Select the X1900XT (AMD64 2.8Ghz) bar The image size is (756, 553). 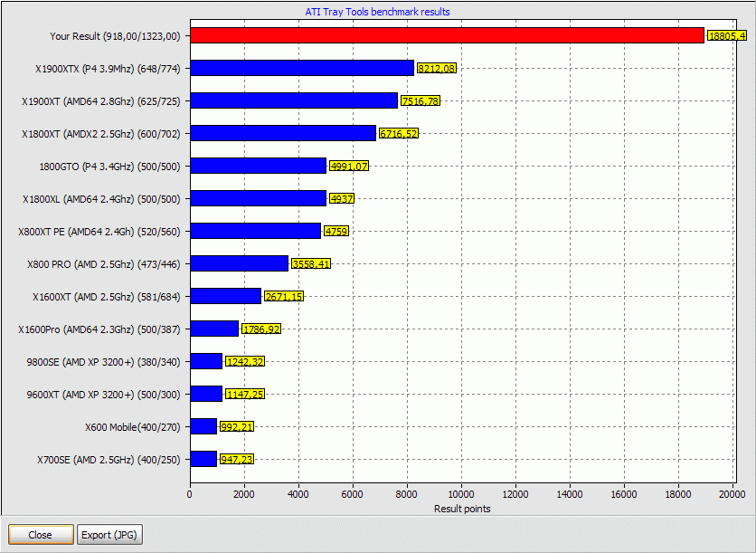[x=294, y=100]
